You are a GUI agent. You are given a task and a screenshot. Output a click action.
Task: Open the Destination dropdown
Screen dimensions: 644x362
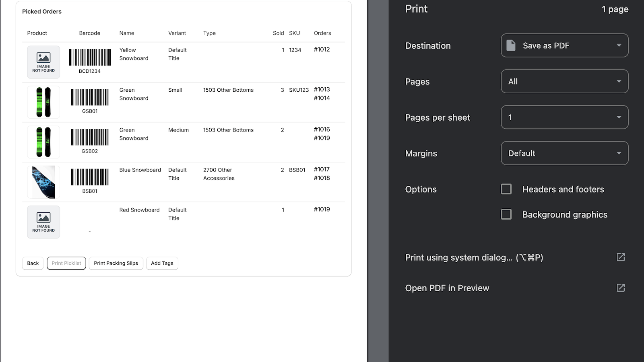[563, 45]
